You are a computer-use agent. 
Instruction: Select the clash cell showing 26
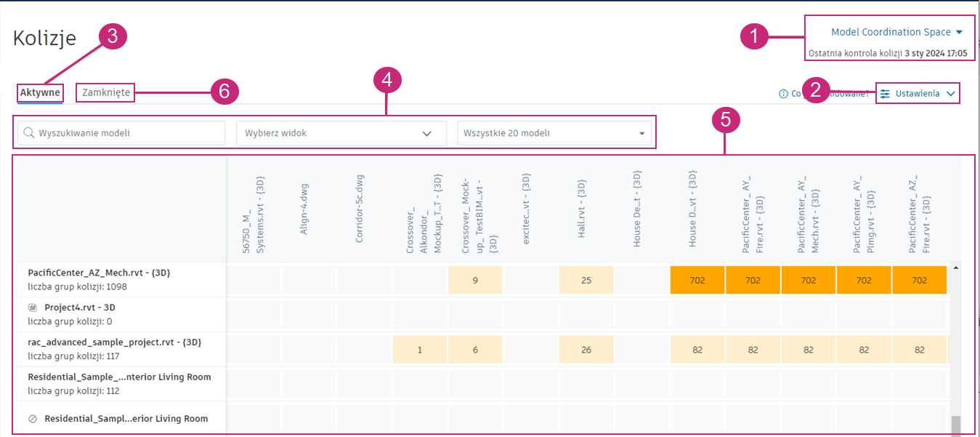[x=586, y=350]
